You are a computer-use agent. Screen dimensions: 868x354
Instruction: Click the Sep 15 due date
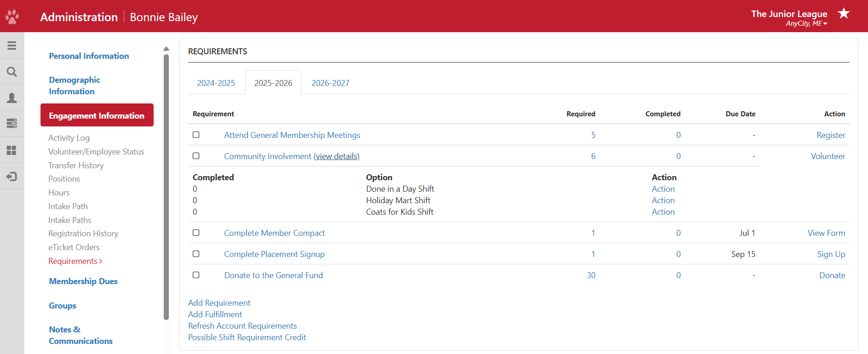tap(743, 254)
